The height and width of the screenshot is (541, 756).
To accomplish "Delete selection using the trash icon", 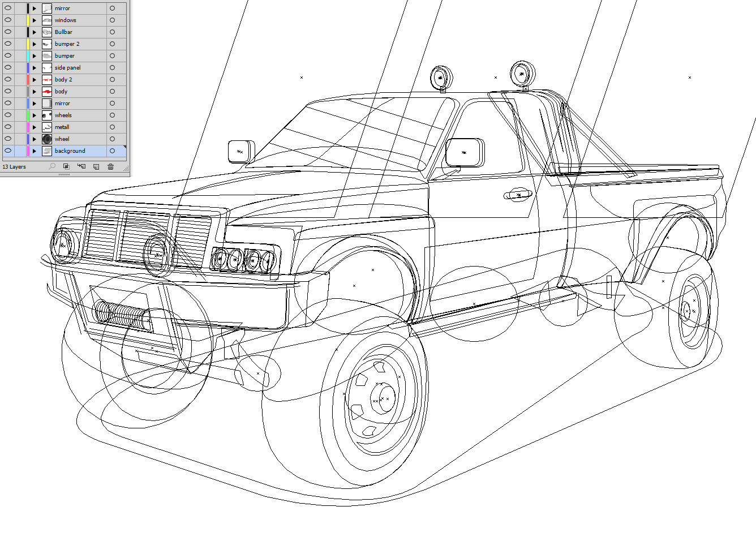I will pos(110,166).
